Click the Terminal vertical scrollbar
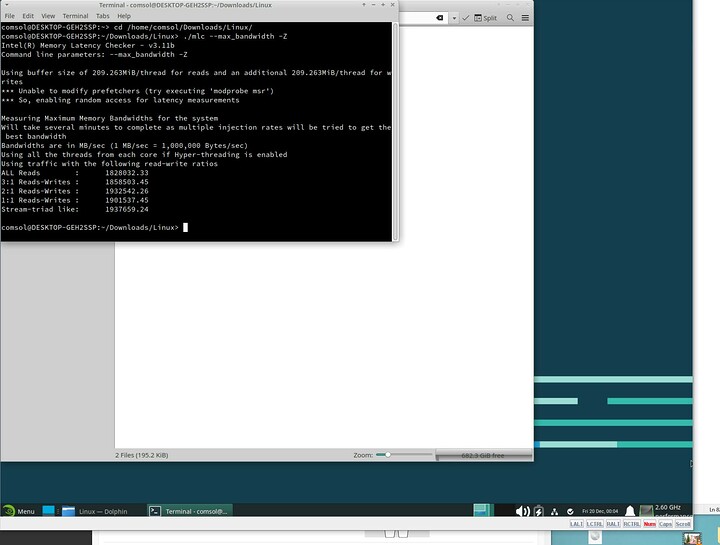720x545 pixels. pos(395,131)
